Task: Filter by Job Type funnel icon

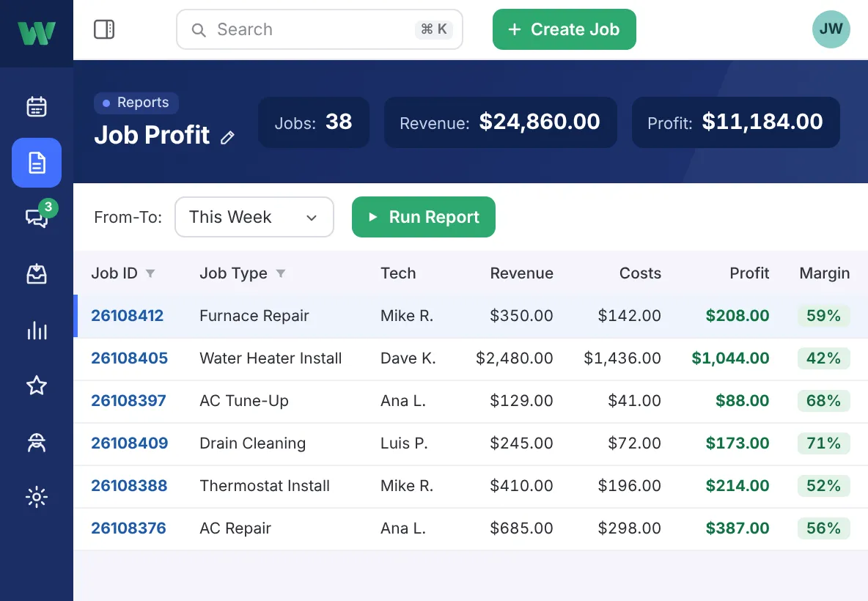Action: (x=281, y=273)
